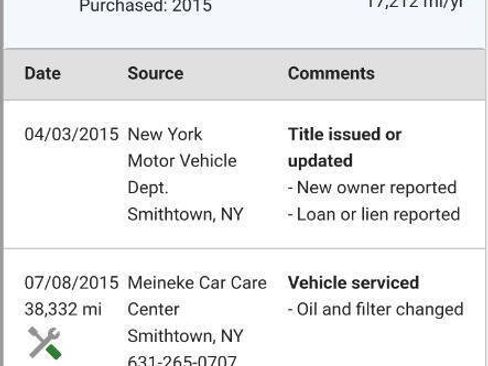Click Smithtown, NY under Meineke Center

(185, 336)
